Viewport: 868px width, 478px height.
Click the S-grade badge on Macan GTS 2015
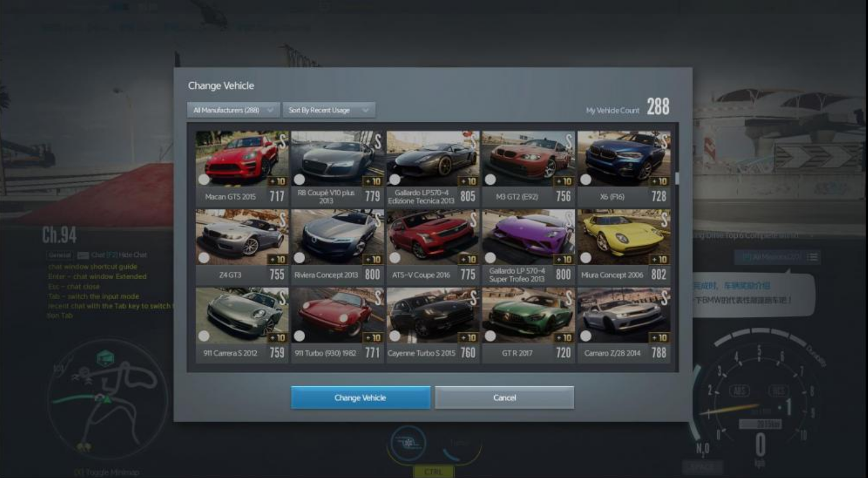282,142
